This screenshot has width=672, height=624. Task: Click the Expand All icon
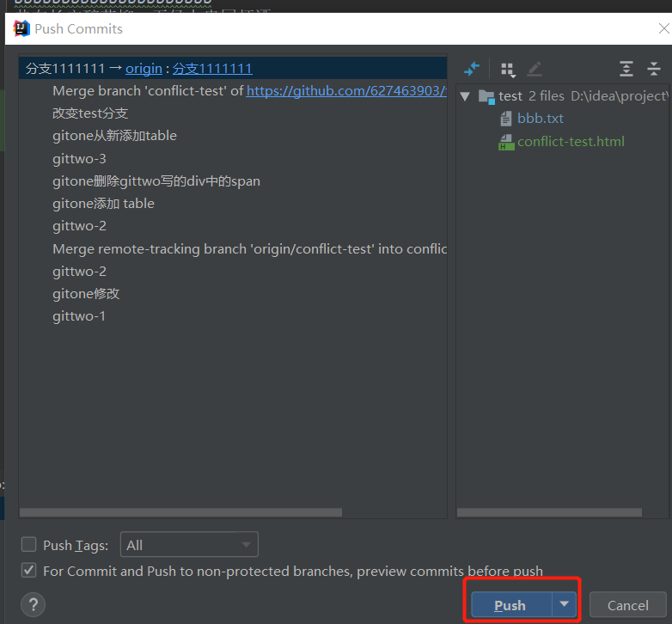click(x=626, y=69)
